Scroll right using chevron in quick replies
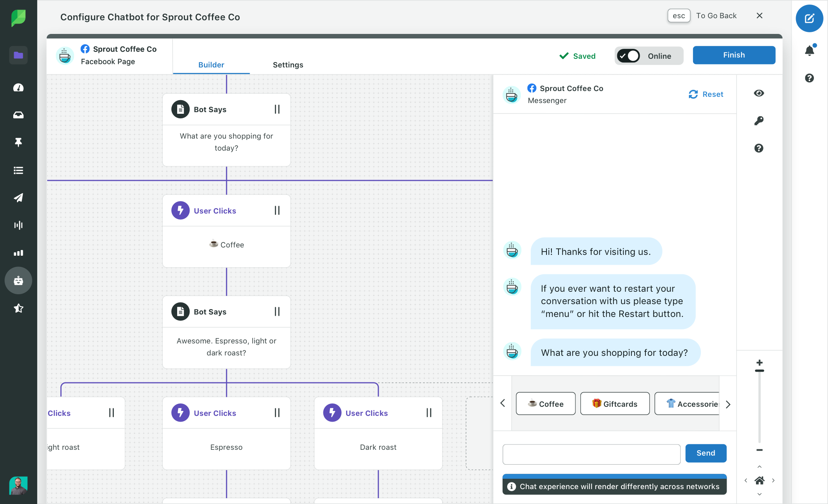Image resolution: width=828 pixels, height=504 pixels. pos(727,404)
